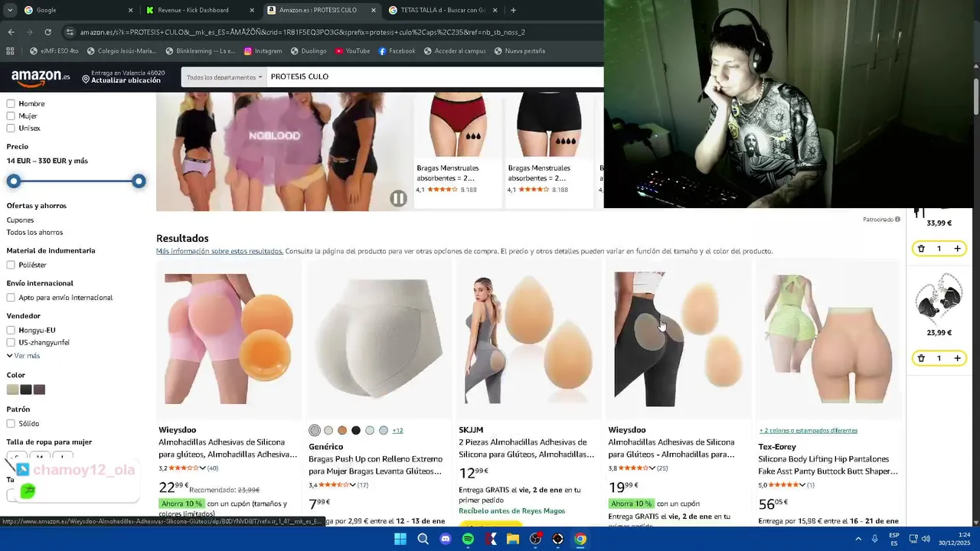Enable the Poliéster material filter
Screen dimensions: 980x551
11,265
